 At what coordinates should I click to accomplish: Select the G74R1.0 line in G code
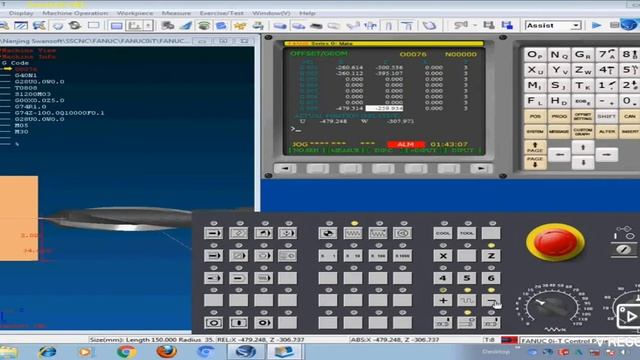pos(31,107)
